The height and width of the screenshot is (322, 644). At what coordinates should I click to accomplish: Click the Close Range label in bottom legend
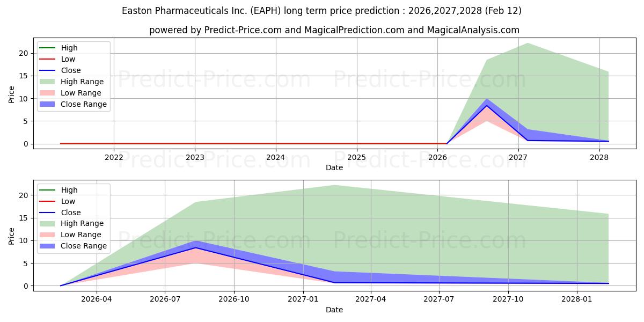pyautogui.click(x=84, y=246)
